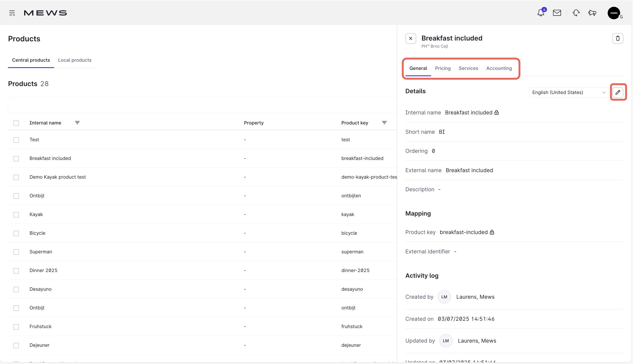Filter the Internal name column
The width and height of the screenshot is (633, 364).
click(x=77, y=123)
